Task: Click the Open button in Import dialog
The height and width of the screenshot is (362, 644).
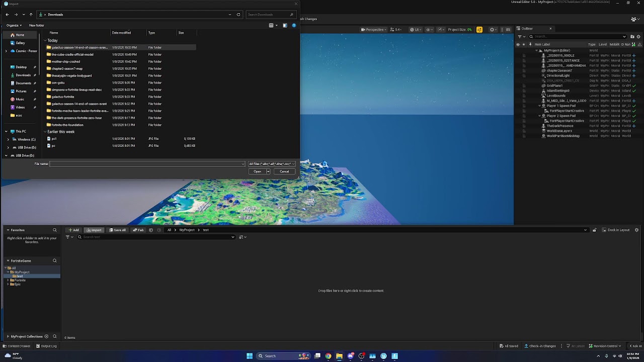Action: (257, 171)
